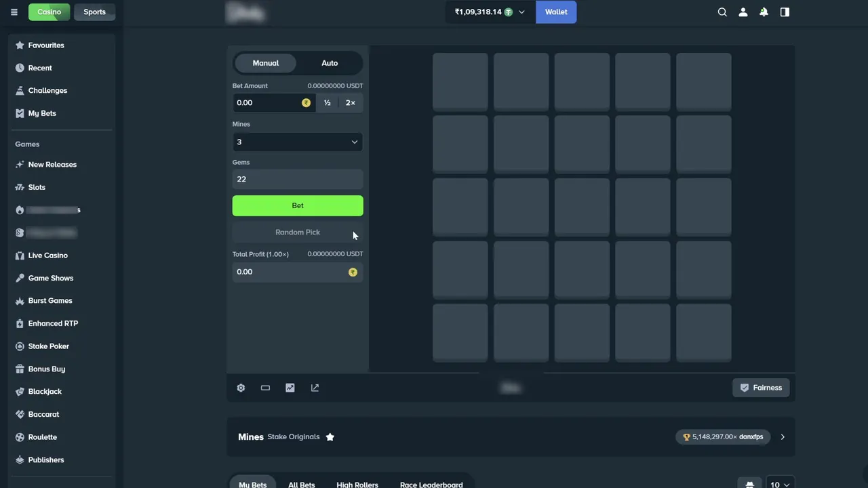The width and height of the screenshot is (868, 488).
Task: Open the rows count dropdown showing 10
Action: (780, 485)
